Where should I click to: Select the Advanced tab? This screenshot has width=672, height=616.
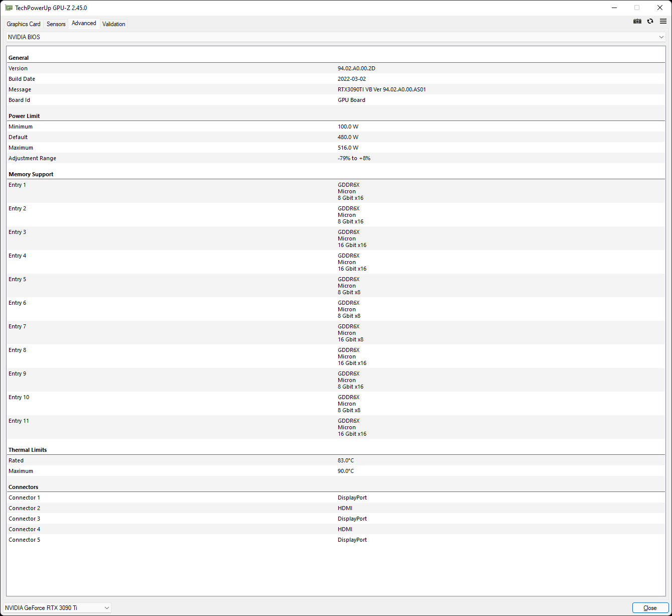click(84, 23)
